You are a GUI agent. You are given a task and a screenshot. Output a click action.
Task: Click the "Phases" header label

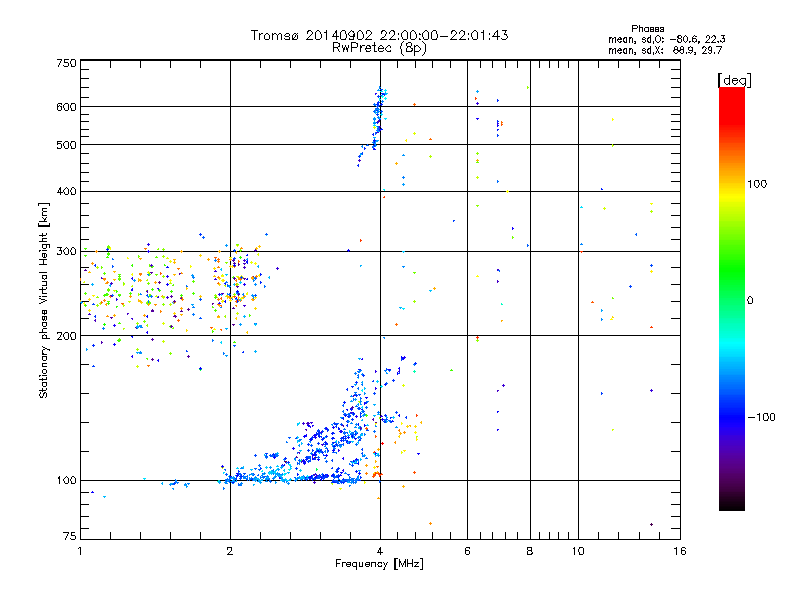click(647, 29)
